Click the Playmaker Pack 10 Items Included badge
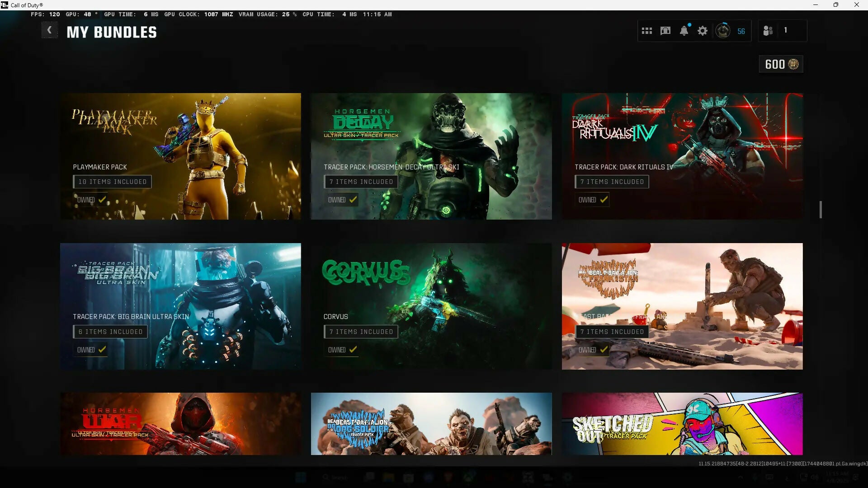Viewport: 868px width, 488px height. [x=112, y=182]
